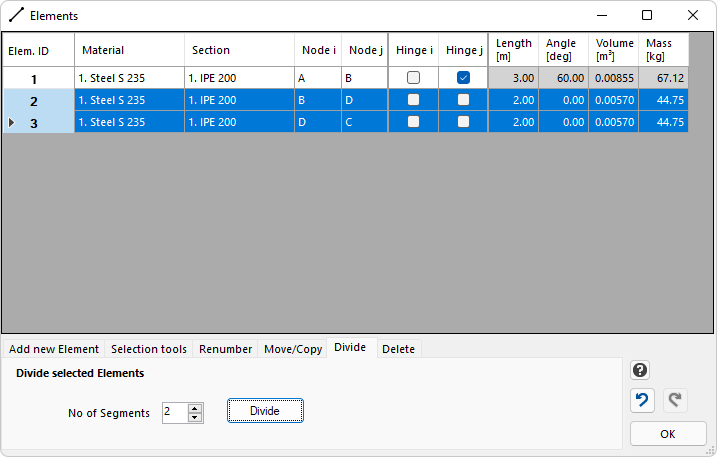This screenshot has height=457, width=717.
Task: Open the Renumber tab
Action: tap(225, 349)
